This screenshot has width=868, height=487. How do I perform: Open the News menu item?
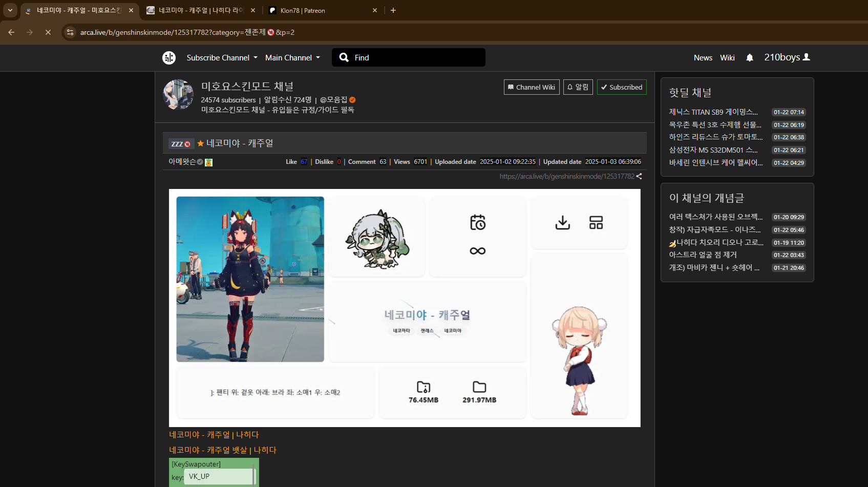[x=703, y=58]
